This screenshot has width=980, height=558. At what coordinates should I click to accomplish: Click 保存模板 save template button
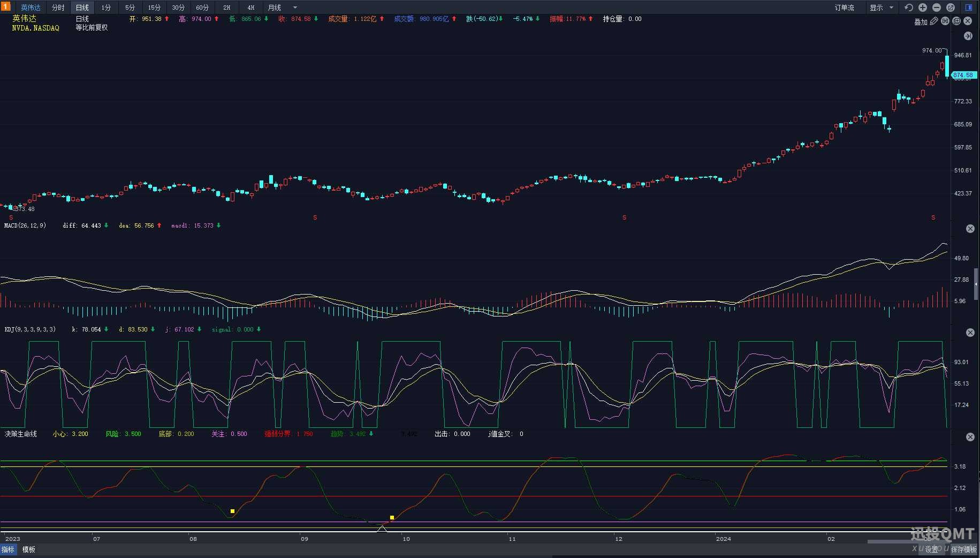pos(963,549)
